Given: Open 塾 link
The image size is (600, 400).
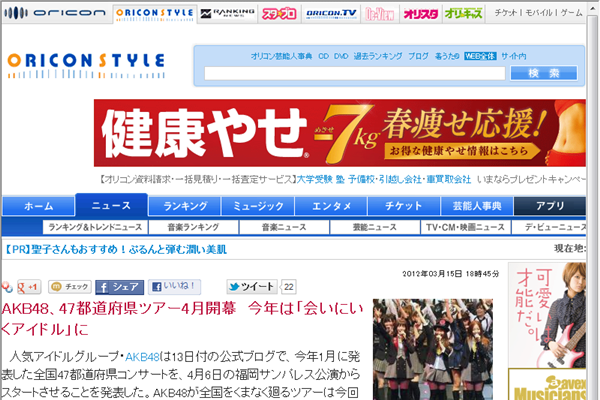Looking at the screenshot, I should 340,179.
